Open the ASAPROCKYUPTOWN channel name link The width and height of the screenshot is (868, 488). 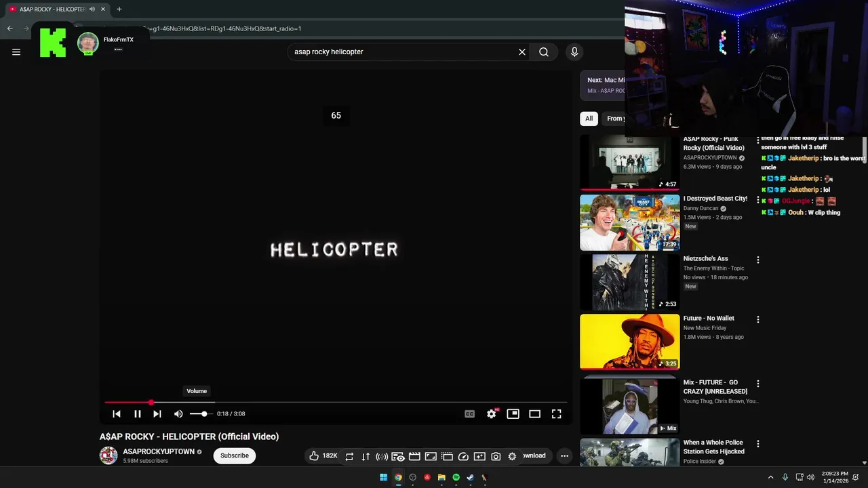[159, 451]
